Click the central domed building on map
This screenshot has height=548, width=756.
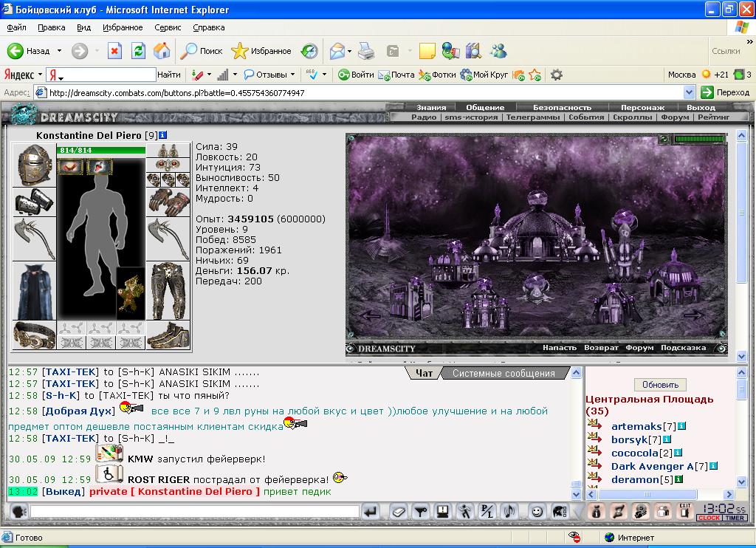tap(536, 227)
